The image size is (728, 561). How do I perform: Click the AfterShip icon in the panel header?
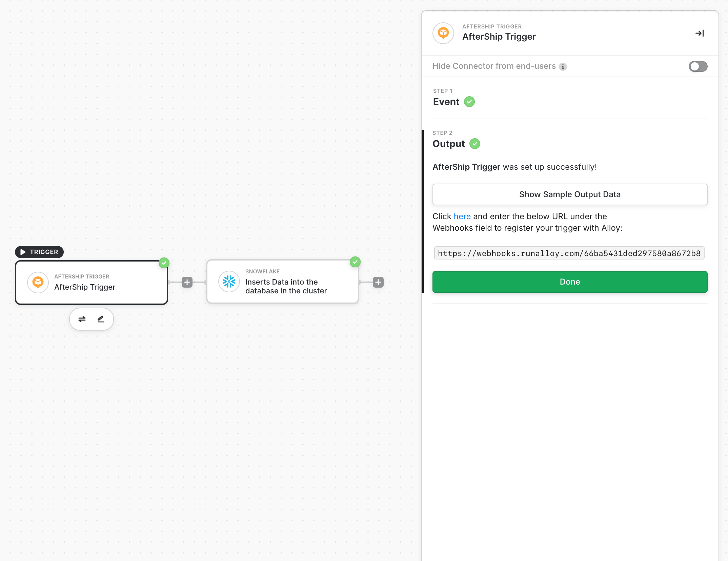click(x=443, y=33)
